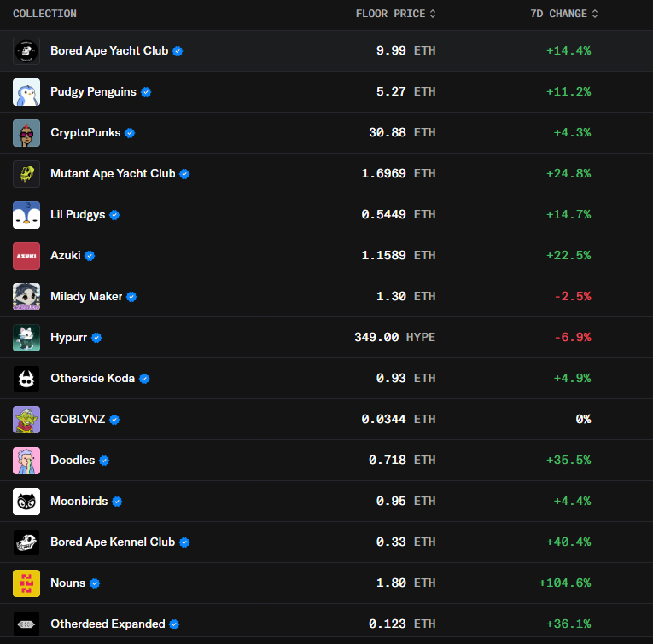The width and height of the screenshot is (653, 644).
Task: Open the Milady Maker avatar image
Action: [26, 297]
